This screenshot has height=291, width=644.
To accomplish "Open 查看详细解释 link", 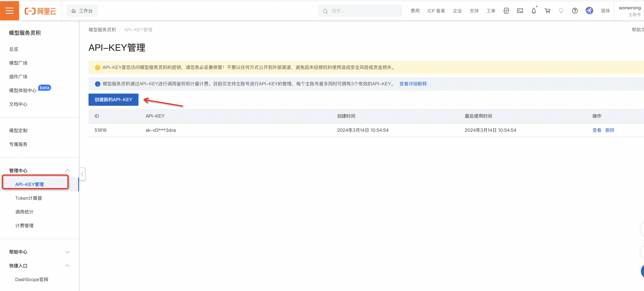I will (413, 84).
